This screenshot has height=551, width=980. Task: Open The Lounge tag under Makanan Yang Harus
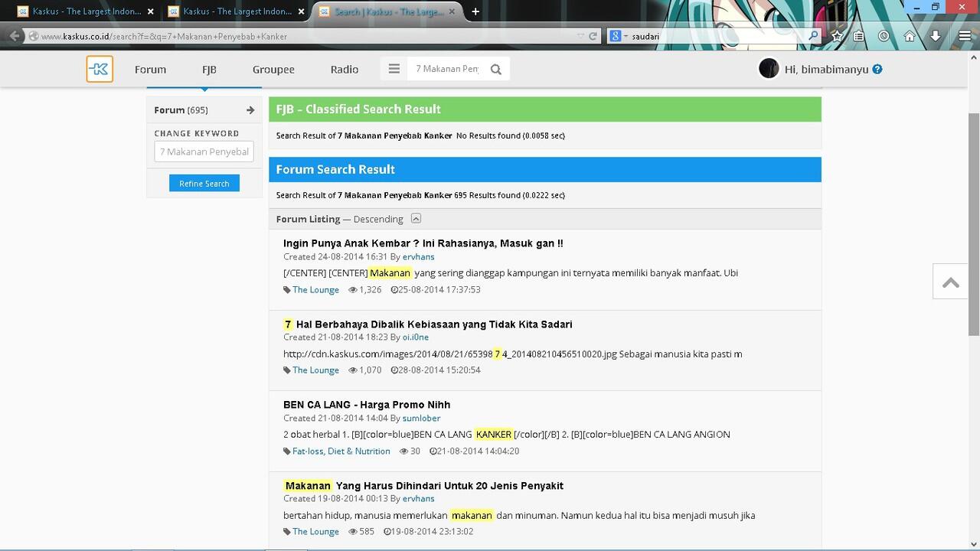[x=315, y=532]
